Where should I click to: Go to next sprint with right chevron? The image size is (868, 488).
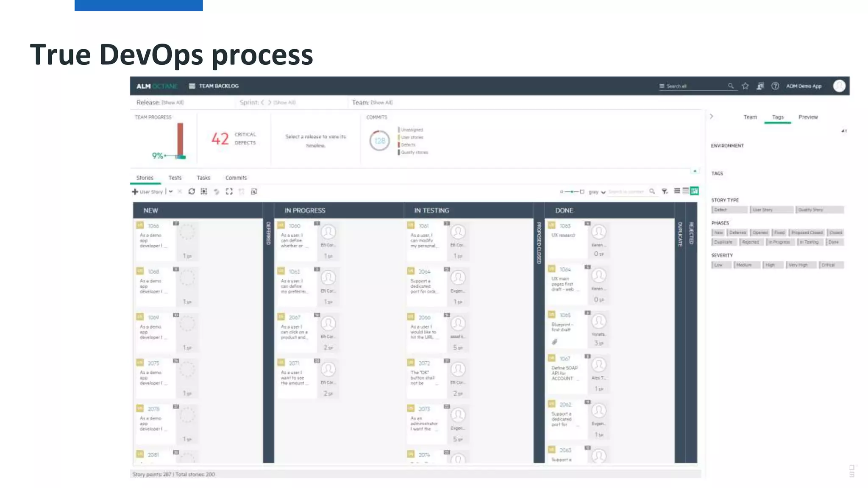click(x=270, y=103)
